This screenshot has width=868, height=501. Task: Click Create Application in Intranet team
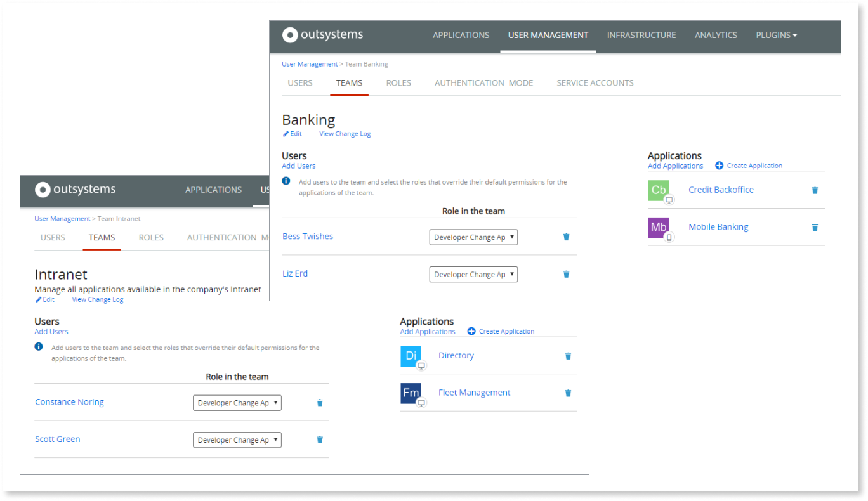501,331
